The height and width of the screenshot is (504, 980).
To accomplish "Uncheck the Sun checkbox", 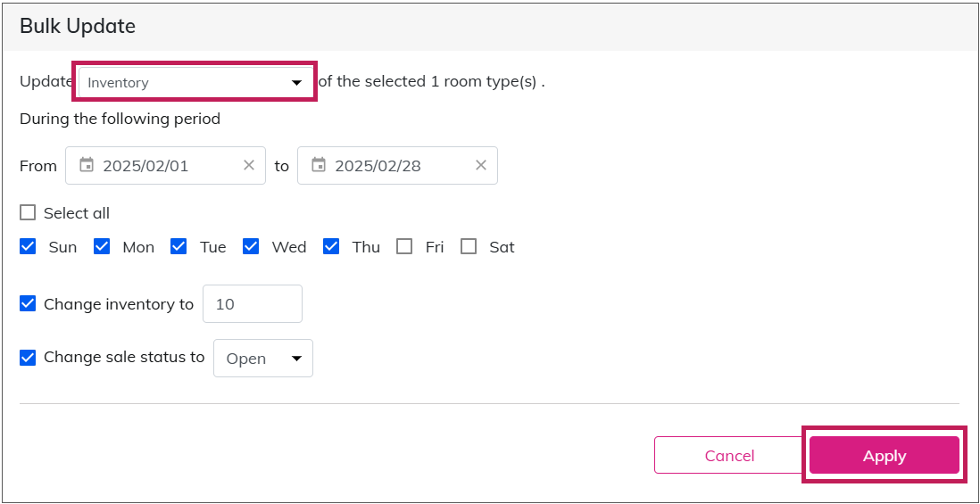I will (28, 247).
